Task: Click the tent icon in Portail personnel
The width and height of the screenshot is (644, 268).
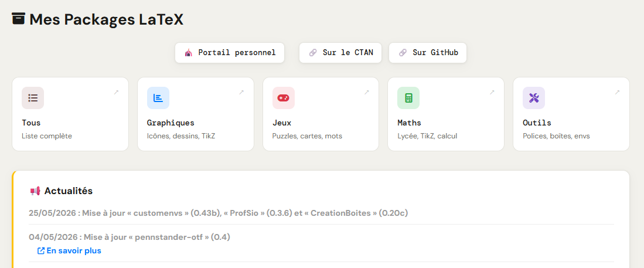Action: click(188, 53)
